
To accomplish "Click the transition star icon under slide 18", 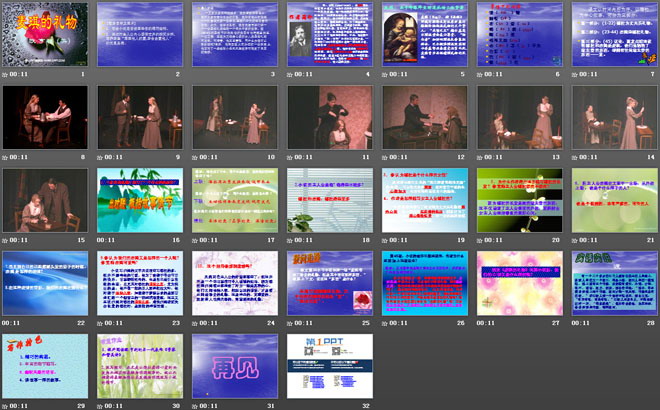I will point(290,240).
